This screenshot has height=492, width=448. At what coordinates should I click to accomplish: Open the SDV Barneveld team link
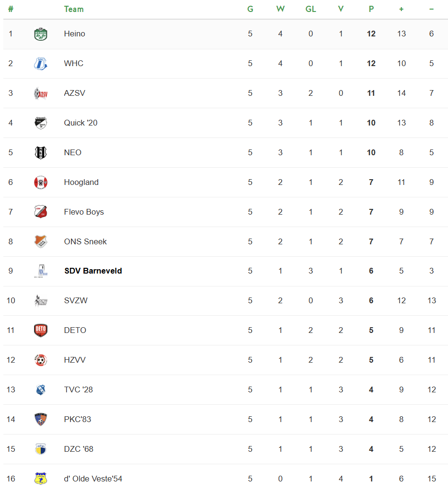coord(93,271)
